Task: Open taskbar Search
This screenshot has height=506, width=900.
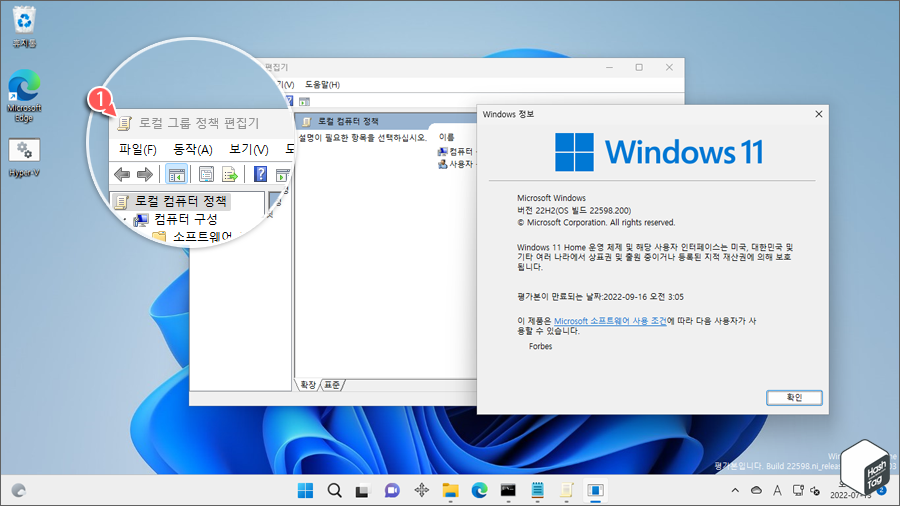Action: coord(335,491)
